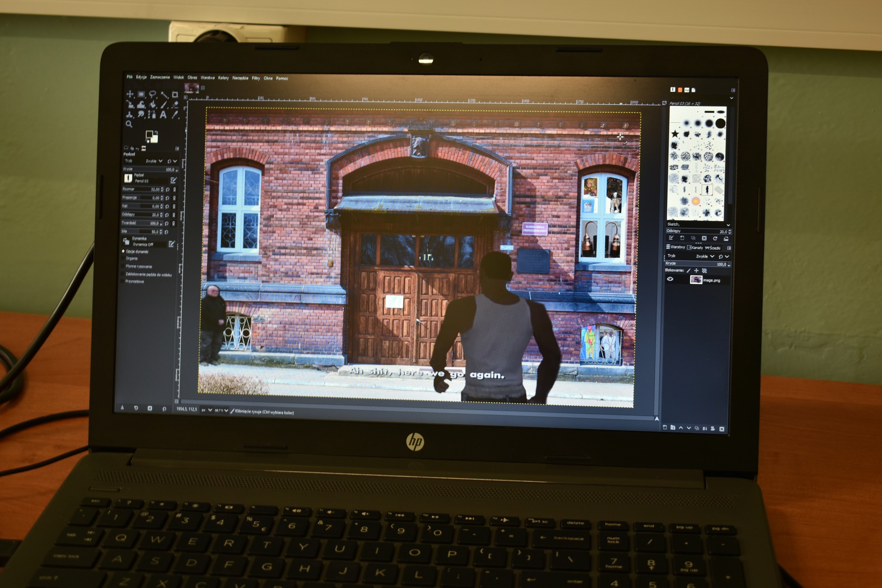Delete brush button in brushes panel
Image resolution: width=882 pixels, height=588 pixels.
pos(704,238)
